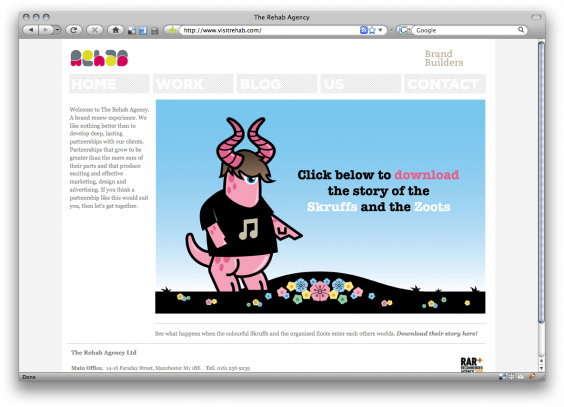Viewport: 564px width, 407px height.
Task: Bookmark this page with the star icon
Action: pos(372,31)
